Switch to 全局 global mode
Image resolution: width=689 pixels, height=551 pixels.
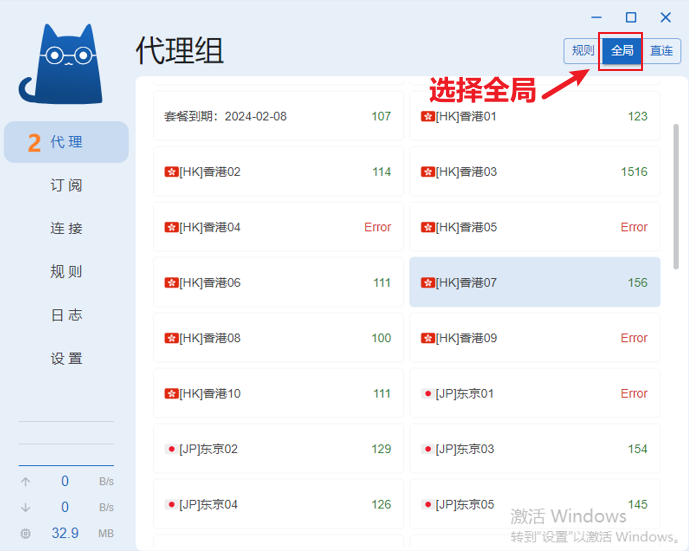(x=622, y=51)
